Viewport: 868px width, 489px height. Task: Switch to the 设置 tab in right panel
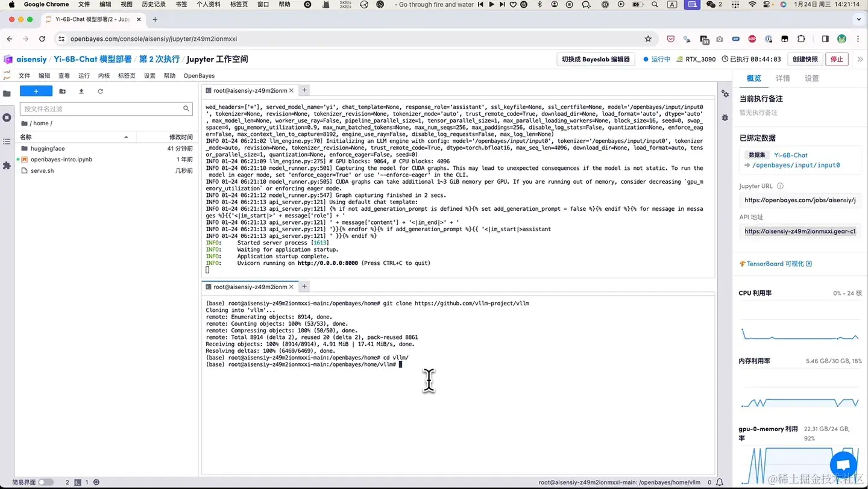coord(812,78)
